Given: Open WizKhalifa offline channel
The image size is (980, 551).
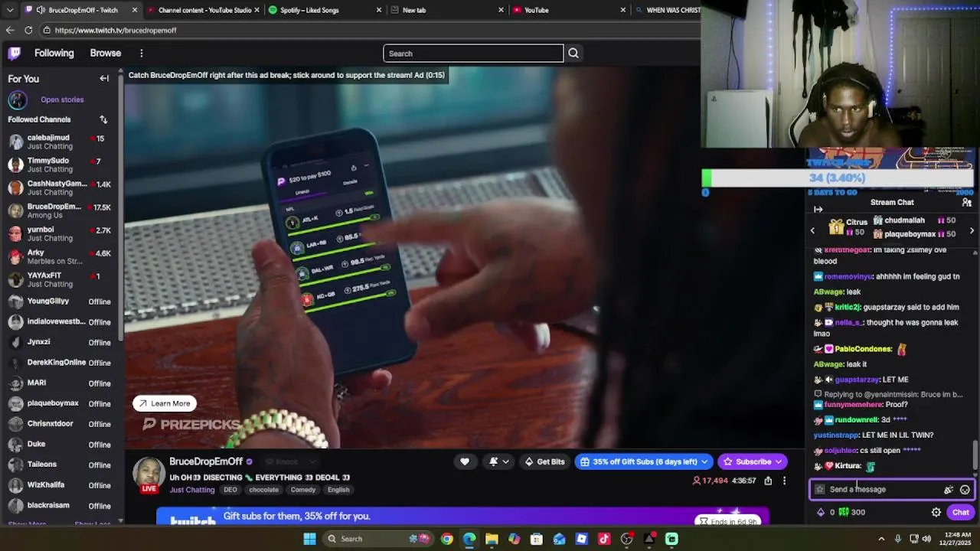Looking at the screenshot, I should pyautogui.click(x=60, y=484).
